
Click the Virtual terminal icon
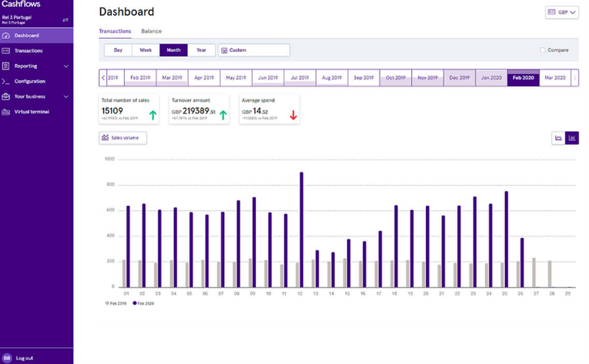pos(5,111)
